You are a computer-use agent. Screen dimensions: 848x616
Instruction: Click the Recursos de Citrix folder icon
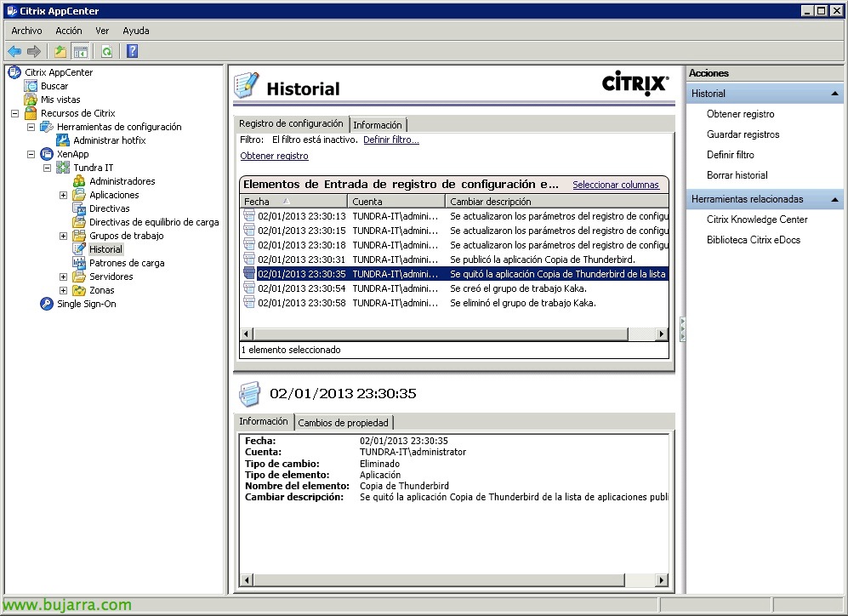tap(31, 113)
